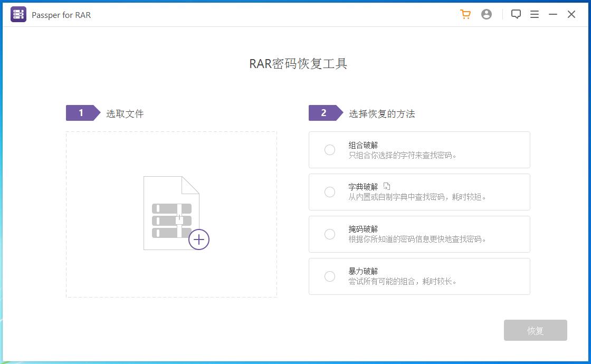Click the user account avatar icon
This screenshot has width=591, height=364.
(x=486, y=14)
